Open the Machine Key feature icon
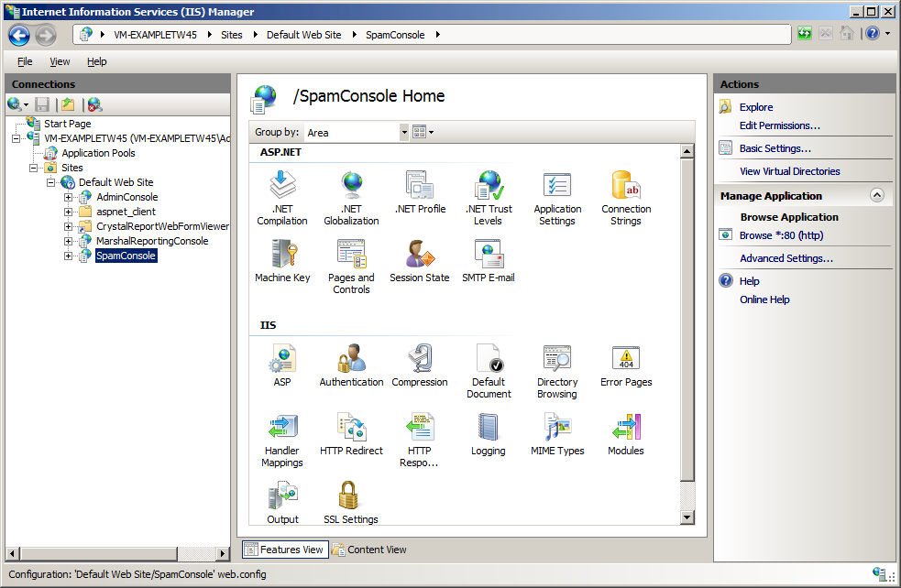This screenshot has height=588, width=901. (282, 255)
